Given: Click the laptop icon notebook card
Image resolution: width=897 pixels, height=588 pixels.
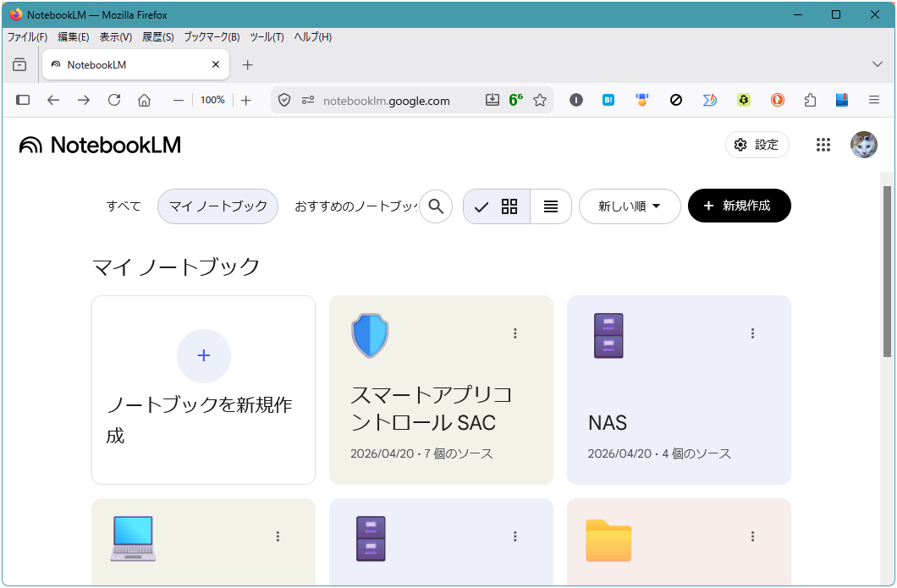Looking at the screenshot, I should (x=133, y=539).
